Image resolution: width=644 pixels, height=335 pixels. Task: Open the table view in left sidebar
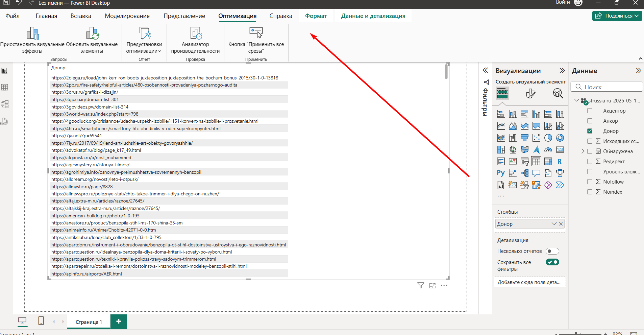point(5,87)
